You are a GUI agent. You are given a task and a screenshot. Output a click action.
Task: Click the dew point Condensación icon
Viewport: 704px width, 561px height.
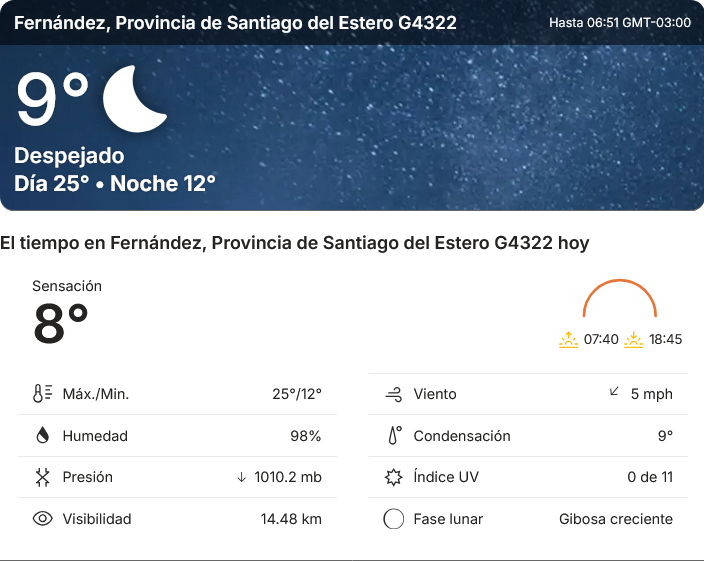[x=394, y=436]
